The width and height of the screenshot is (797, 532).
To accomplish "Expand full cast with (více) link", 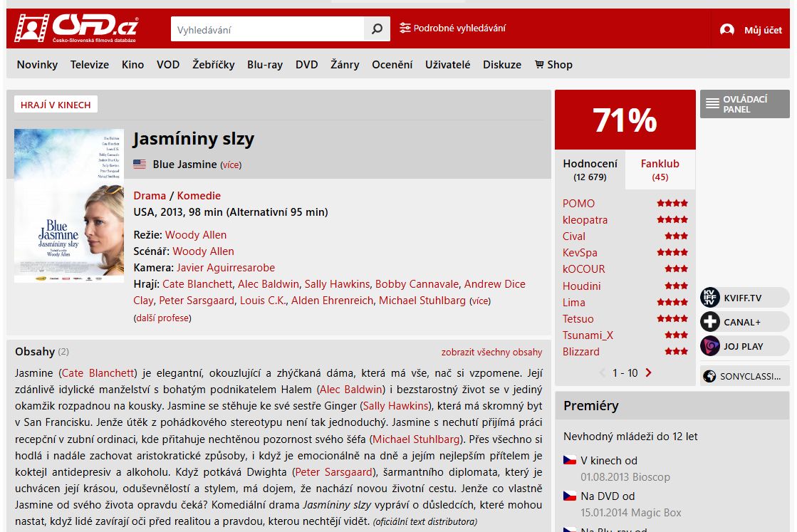I will click(480, 301).
